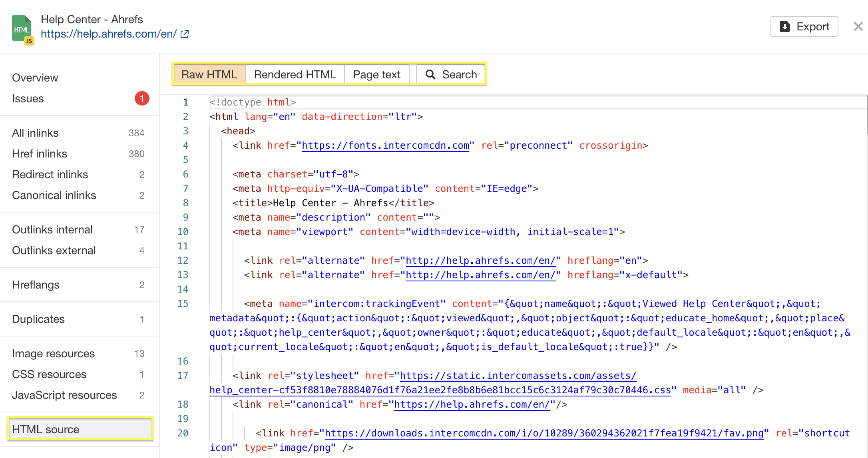This screenshot has height=458, width=868.
Task: Click the download icon inside the Export button
Action: pos(784,26)
